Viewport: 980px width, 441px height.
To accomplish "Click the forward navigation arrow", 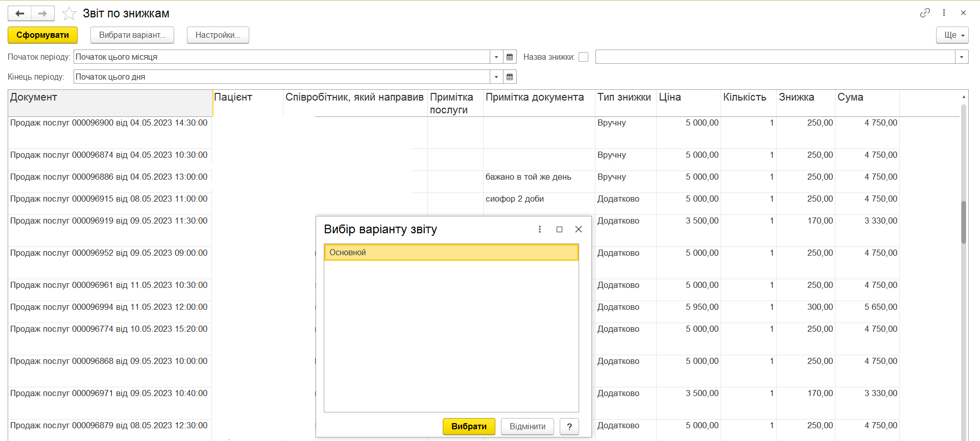I will (43, 13).
